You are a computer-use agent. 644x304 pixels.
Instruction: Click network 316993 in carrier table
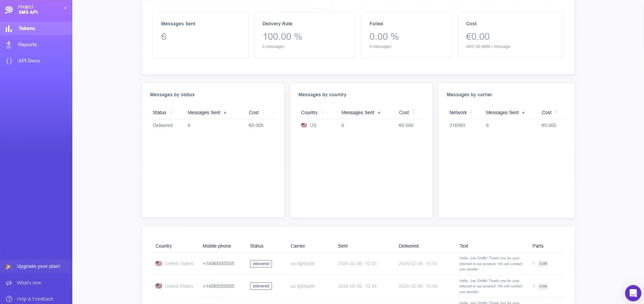tap(457, 125)
